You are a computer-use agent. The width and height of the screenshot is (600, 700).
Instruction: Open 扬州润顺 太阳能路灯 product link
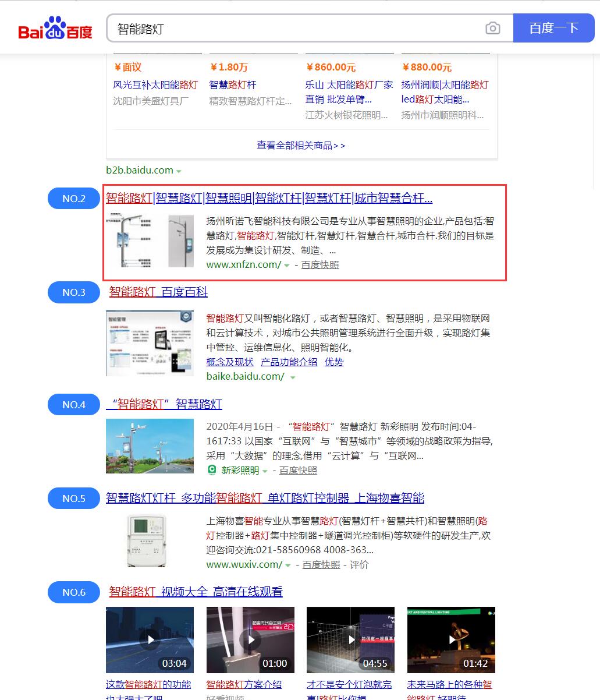[445, 92]
